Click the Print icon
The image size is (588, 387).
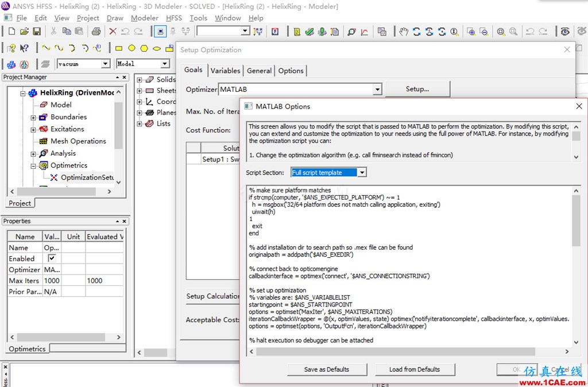click(96, 32)
